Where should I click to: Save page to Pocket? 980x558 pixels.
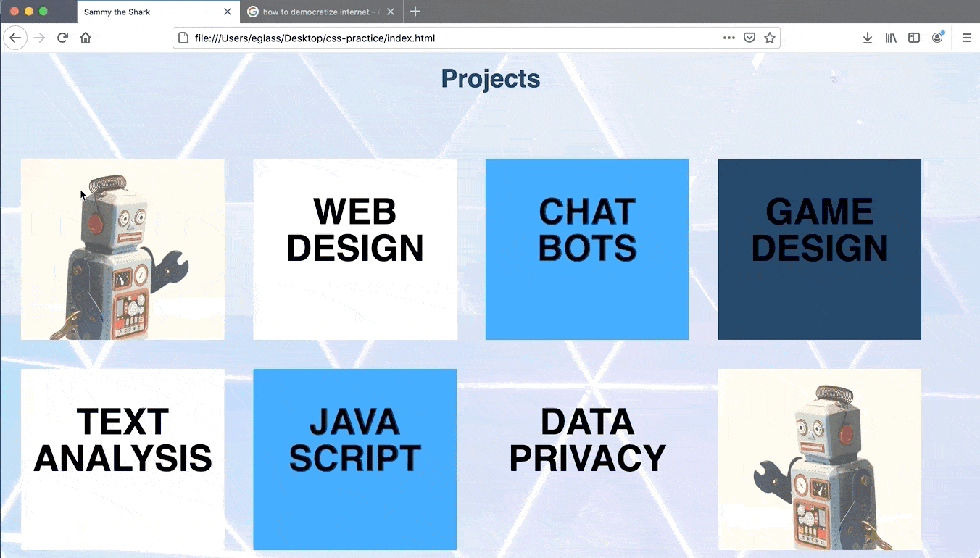click(x=749, y=38)
